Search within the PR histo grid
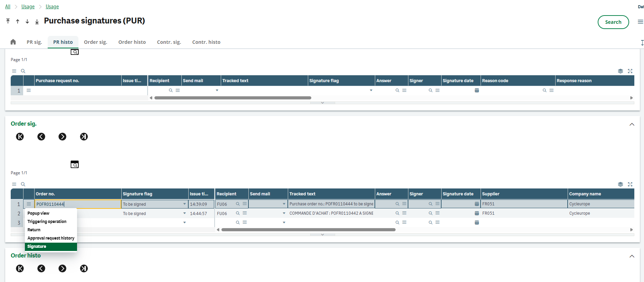 tap(23, 71)
